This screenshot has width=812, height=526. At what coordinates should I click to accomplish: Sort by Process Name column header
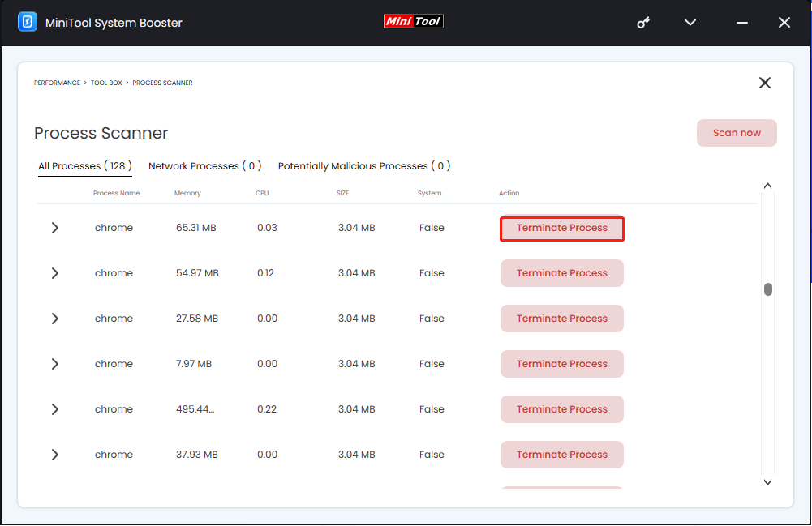click(x=117, y=193)
